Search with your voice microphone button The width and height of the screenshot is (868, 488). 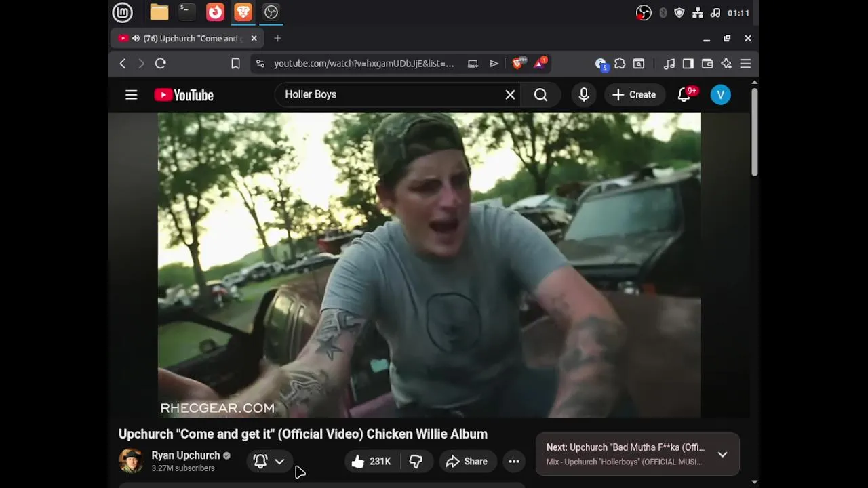coord(584,95)
